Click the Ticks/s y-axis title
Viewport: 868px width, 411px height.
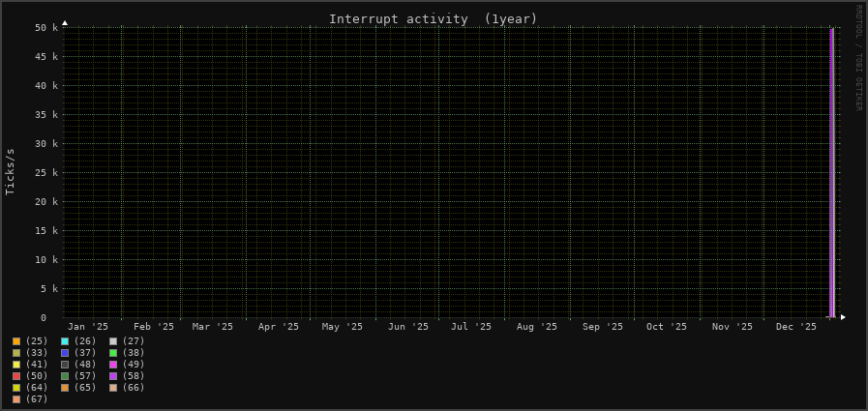pyautogui.click(x=11, y=171)
